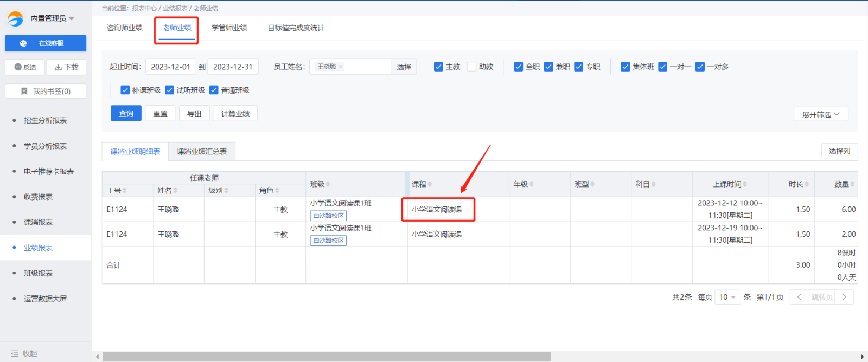Click 查询 search button

pos(126,113)
